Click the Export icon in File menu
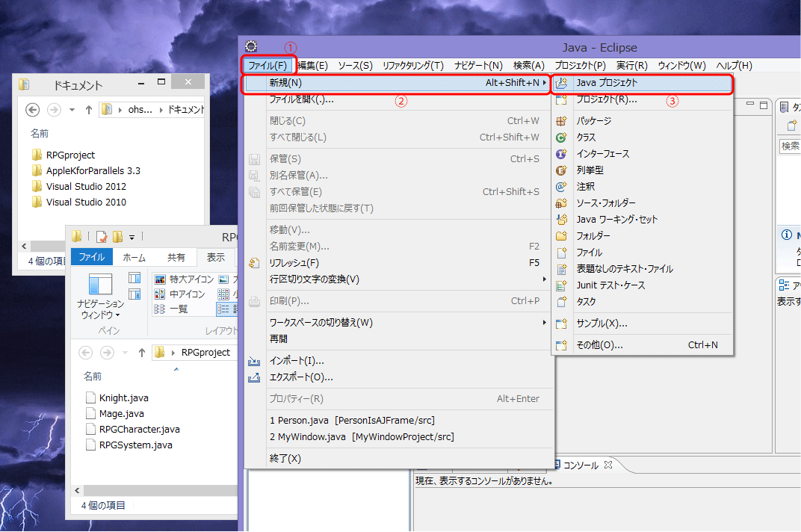Viewport: 801px width, 532px height. [254, 377]
